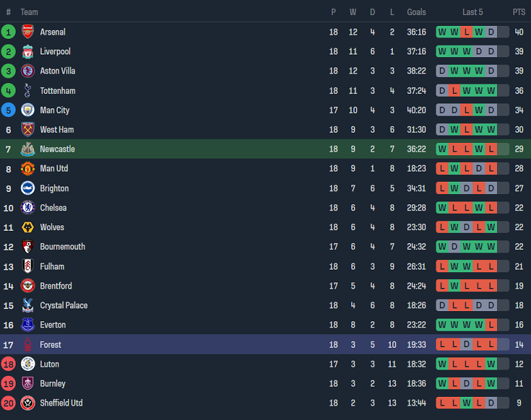Click the Goals column header
Image resolution: width=531 pixels, height=420 pixels.
417,12
